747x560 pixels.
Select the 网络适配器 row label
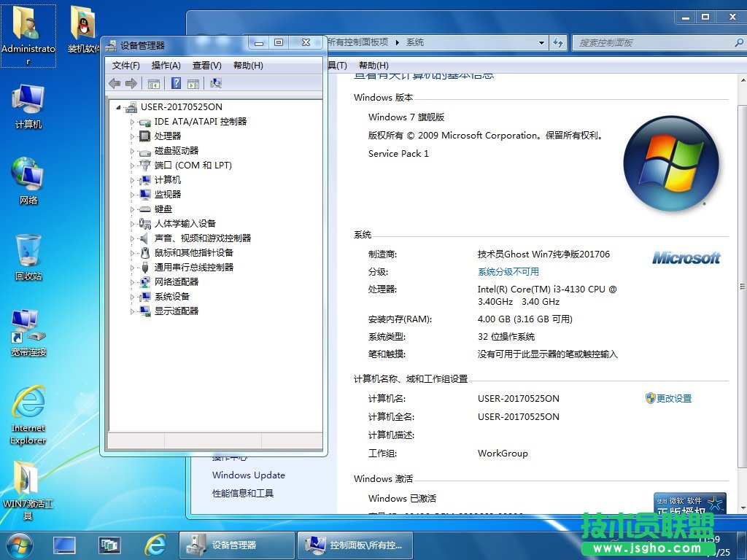pos(177,282)
